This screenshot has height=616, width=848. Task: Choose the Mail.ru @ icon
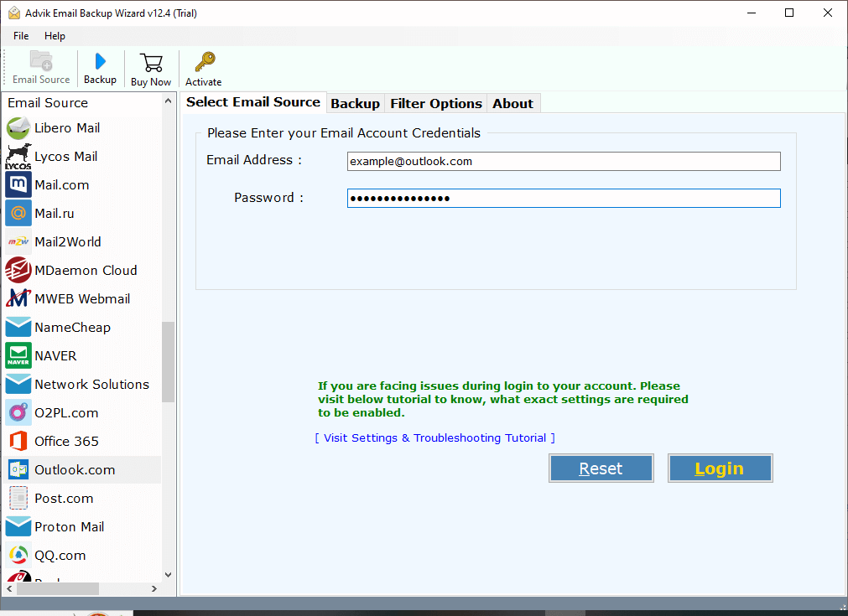coord(18,214)
